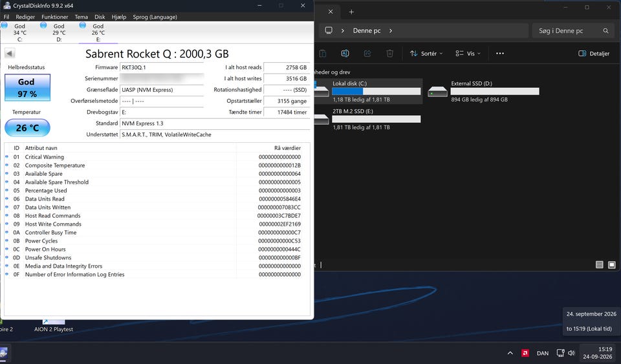Click the Attribut navn column header
Image resolution: width=621 pixels, height=364 pixels.
129,148
